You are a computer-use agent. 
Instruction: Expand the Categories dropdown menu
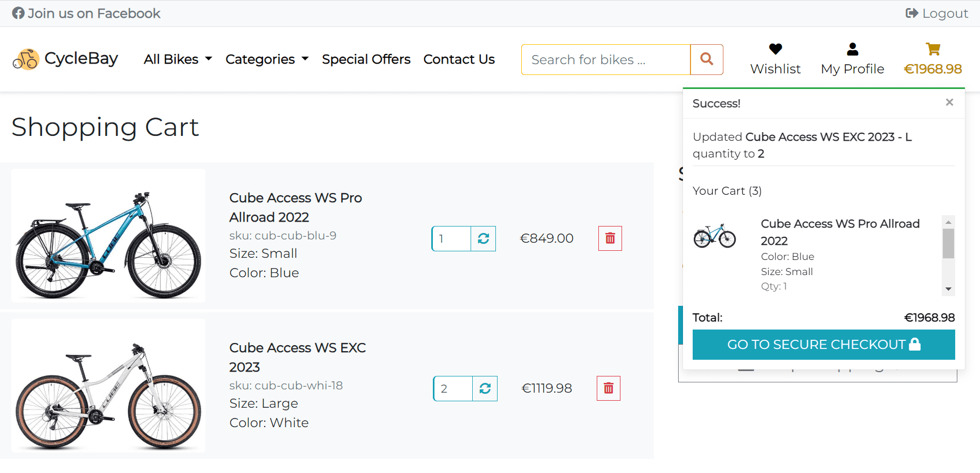point(267,59)
